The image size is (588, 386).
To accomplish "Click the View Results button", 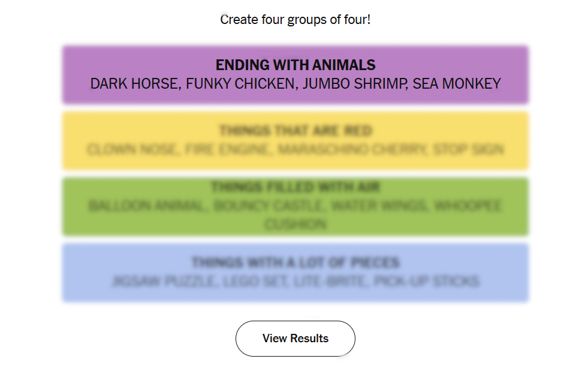I will [295, 339].
